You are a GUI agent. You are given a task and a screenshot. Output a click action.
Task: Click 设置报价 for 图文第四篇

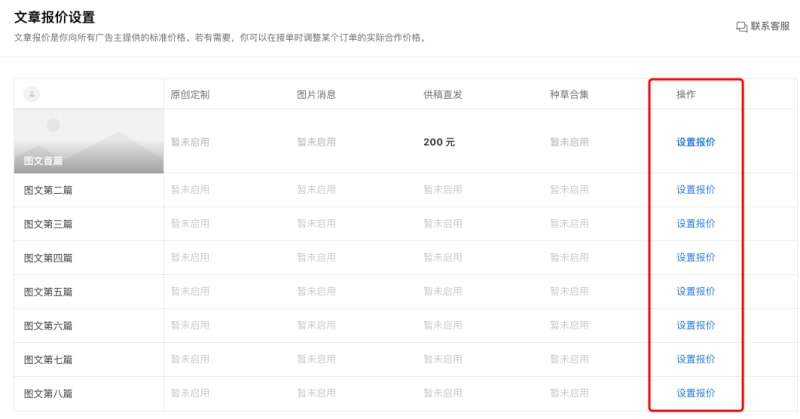[x=695, y=257]
